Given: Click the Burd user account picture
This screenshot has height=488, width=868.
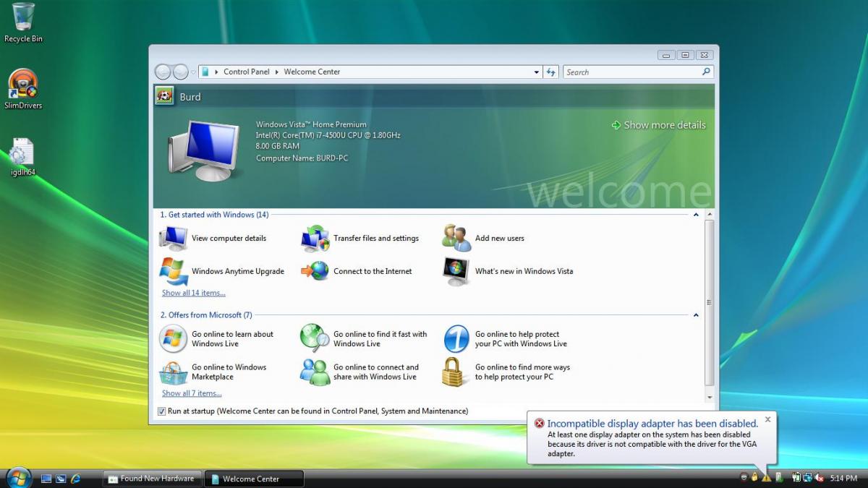Looking at the screenshot, I should [x=164, y=96].
